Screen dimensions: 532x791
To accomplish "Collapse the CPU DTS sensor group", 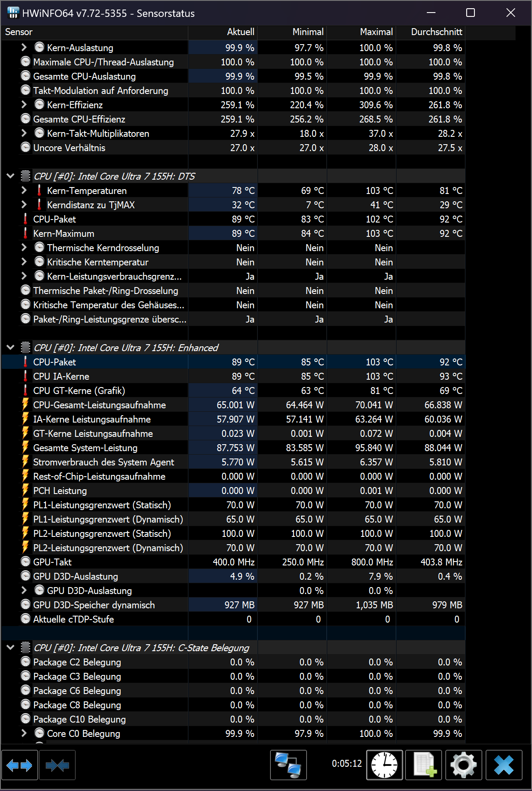I will pyautogui.click(x=11, y=176).
